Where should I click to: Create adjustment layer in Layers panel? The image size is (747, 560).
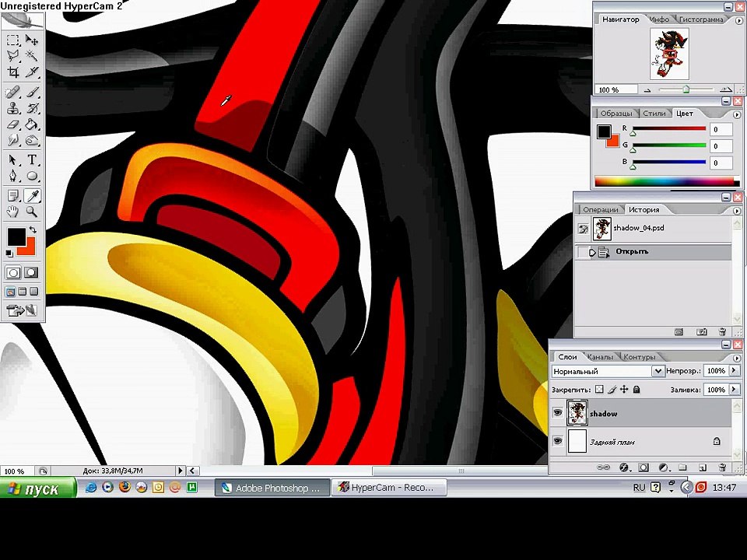[x=663, y=467]
